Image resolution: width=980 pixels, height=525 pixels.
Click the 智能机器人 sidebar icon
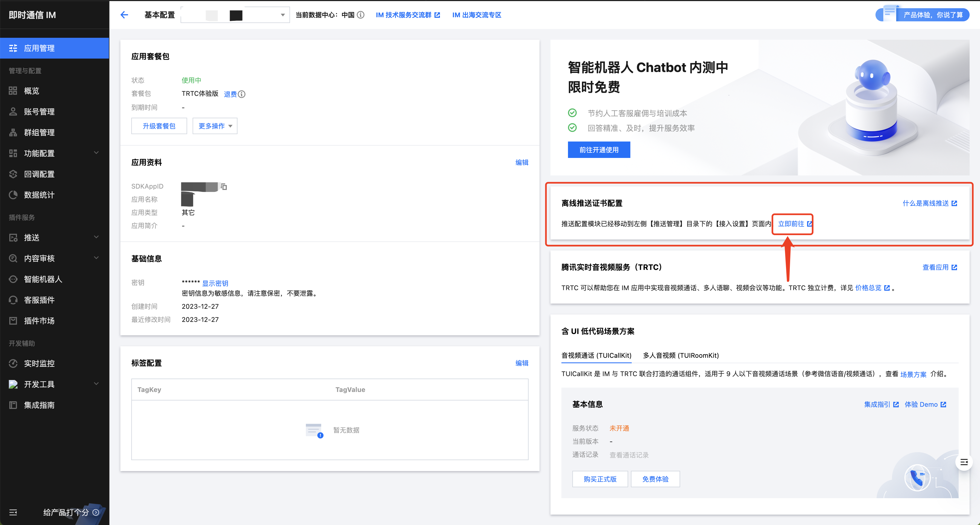13,279
